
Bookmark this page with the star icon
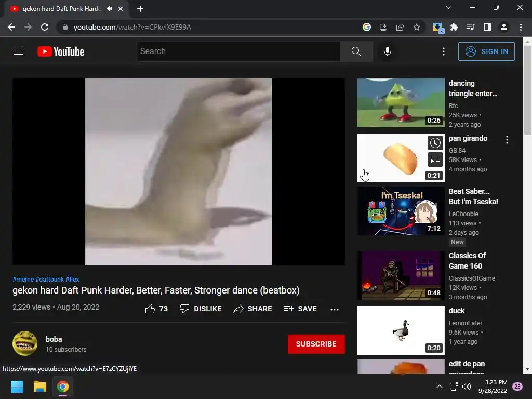click(417, 27)
